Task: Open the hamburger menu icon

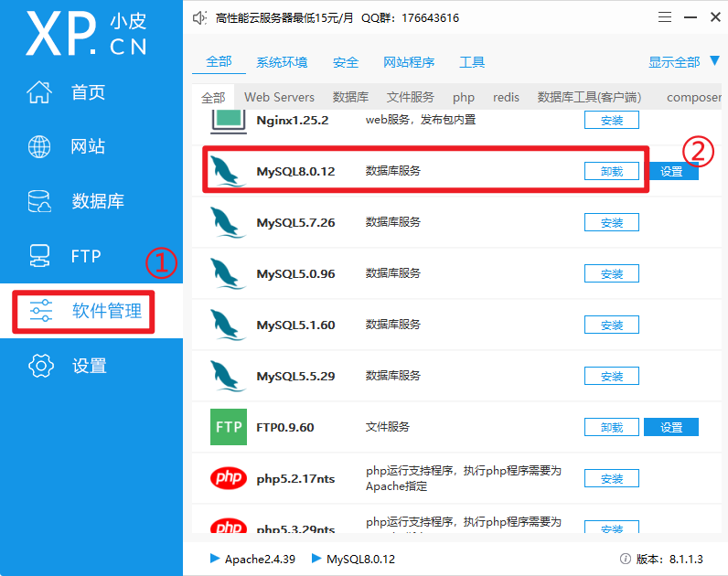Action: pos(665,17)
